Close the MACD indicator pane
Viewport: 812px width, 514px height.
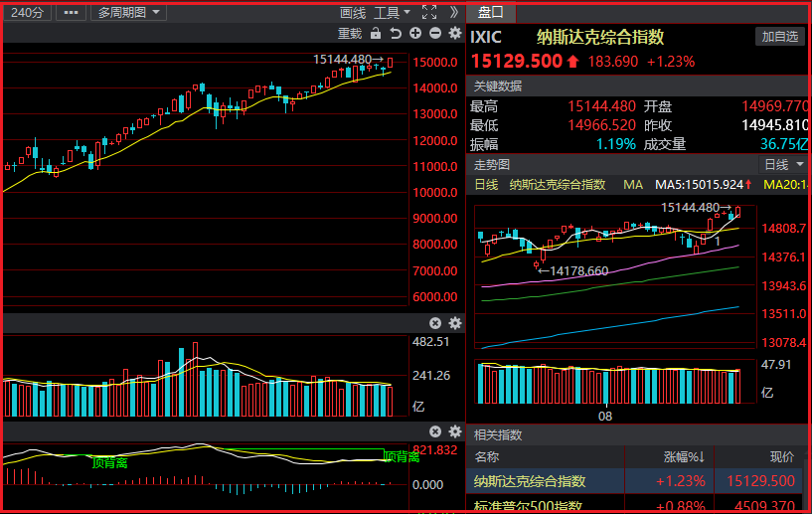click(x=435, y=431)
